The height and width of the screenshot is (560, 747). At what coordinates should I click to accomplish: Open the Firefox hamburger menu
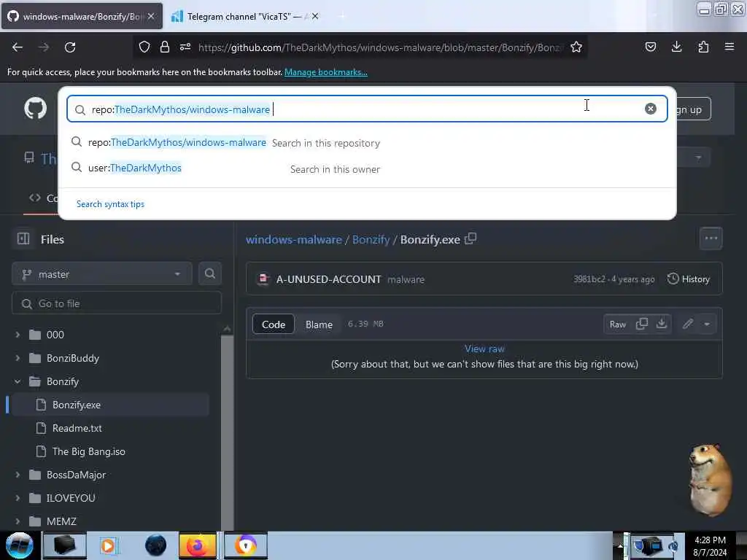pos(729,47)
